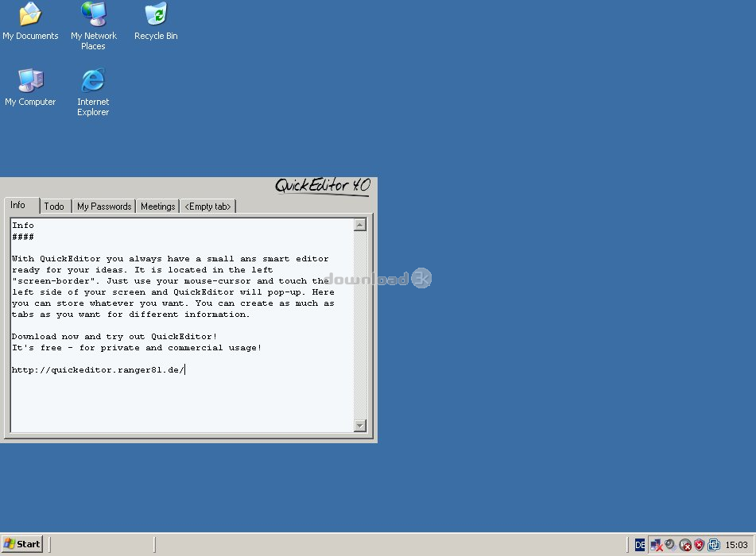This screenshot has height=556, width=756.
Task: Open the My Passwords tab
Action: pos(104,207)
